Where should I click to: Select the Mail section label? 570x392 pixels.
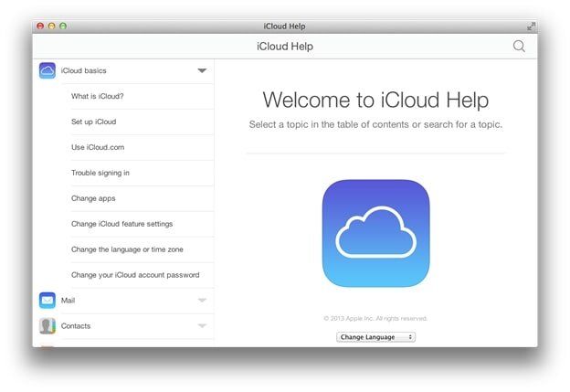click(x=68, y=301)
